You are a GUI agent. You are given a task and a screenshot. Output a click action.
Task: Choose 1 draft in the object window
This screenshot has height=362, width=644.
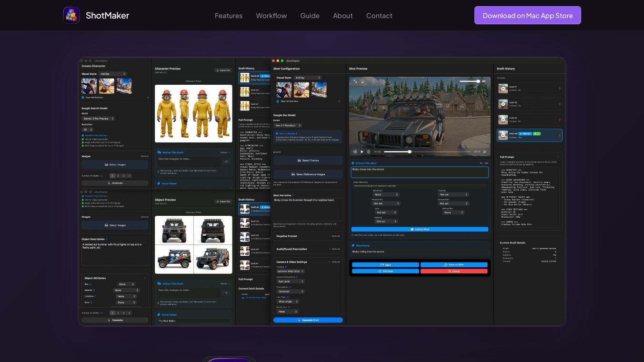coord(112,313)
